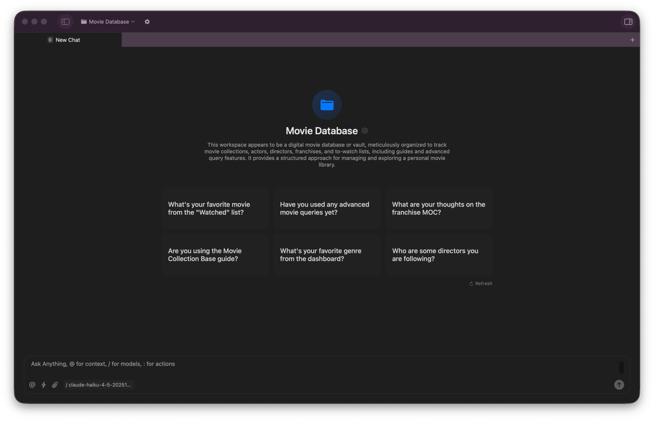Toggle the left sidebar panel icon
The height and width of the screenshot is (421, 654).
coord(65,22)
